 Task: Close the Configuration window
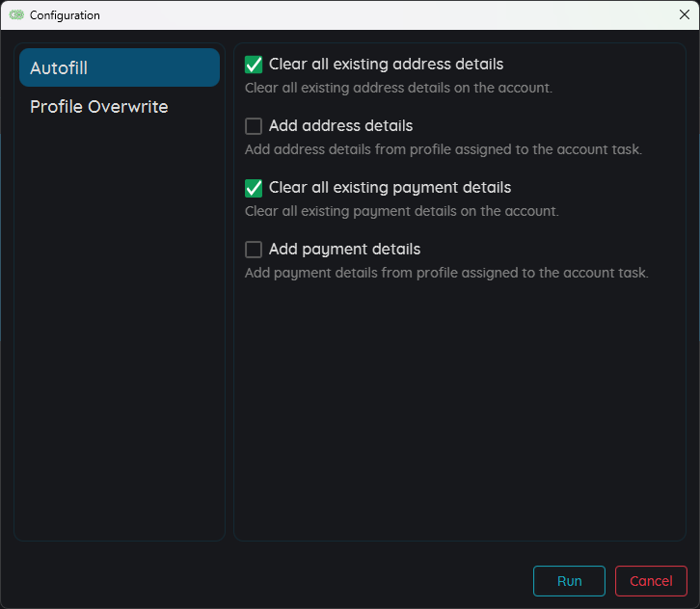coord(684,15)
